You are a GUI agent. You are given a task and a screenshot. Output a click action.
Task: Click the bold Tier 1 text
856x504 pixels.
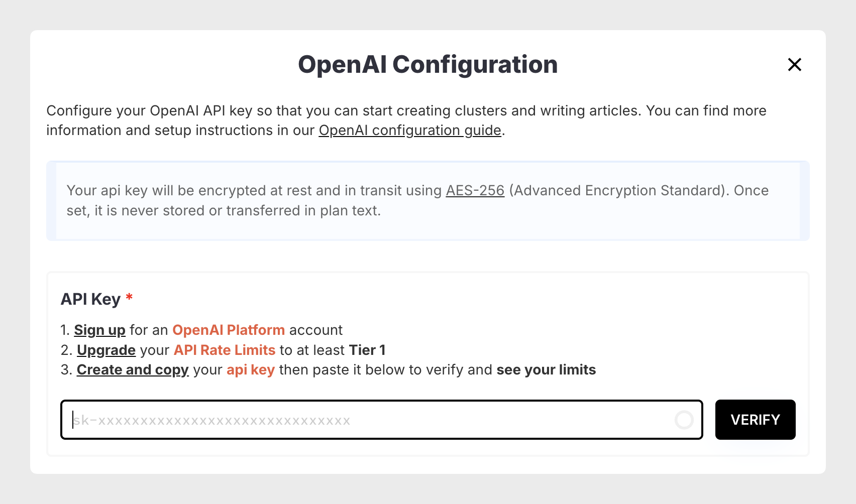(x=367, y=350)
